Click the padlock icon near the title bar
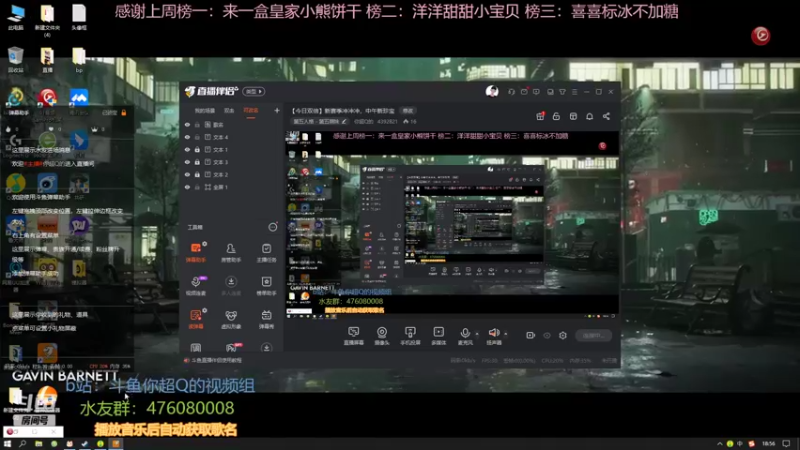This screenshot has height=450, width=800. click(556, 116)
